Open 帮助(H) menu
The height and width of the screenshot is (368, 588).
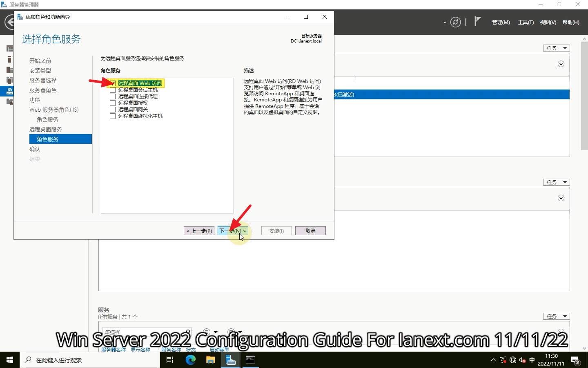(571, 22)
